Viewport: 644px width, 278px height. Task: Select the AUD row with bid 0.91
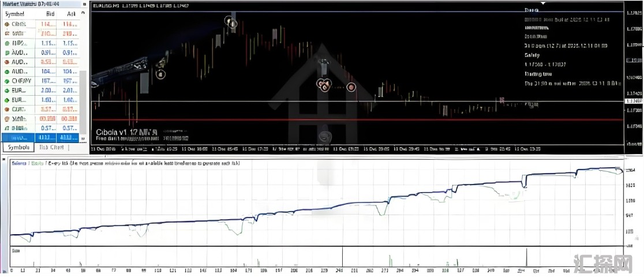[41, 52]
